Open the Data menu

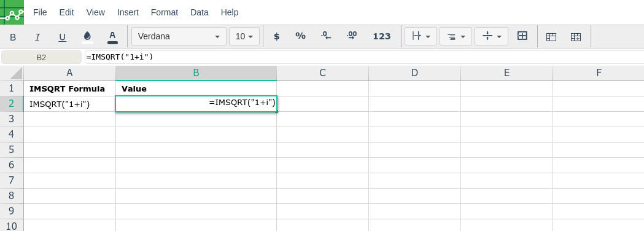coord(199,12)
